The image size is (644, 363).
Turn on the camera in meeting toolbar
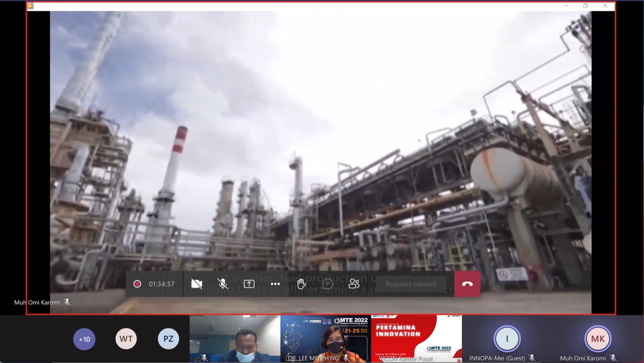pyautogui.click(x=197, y=284)
